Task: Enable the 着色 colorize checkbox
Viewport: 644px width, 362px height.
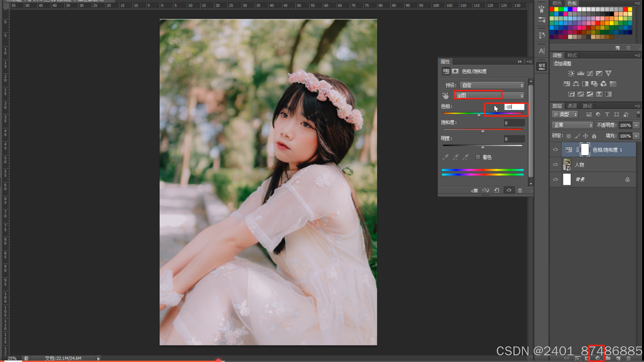Action: coord(478,157)
